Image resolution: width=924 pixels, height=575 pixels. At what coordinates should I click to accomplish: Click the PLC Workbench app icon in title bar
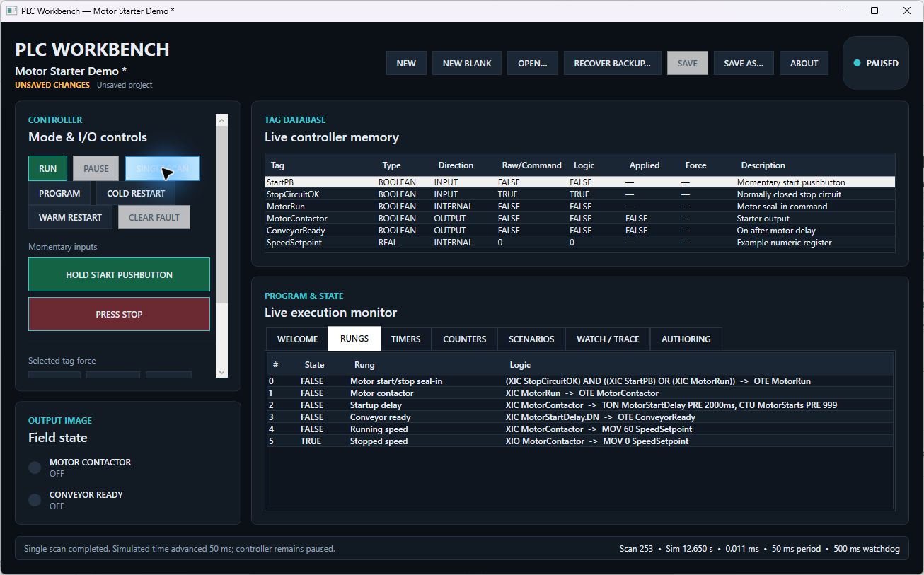11,11
